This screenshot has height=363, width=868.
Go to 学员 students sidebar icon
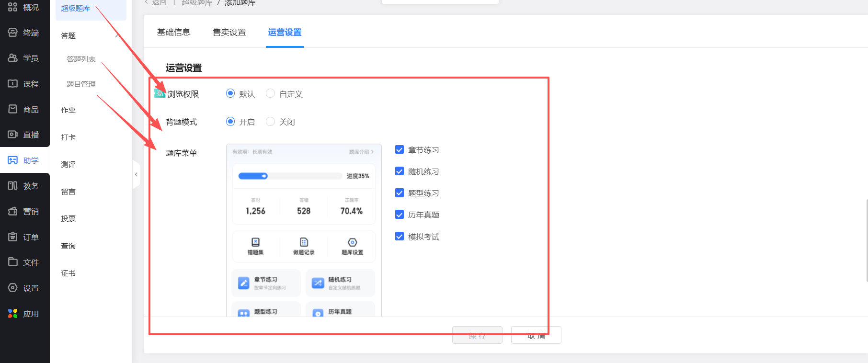click(13, 58)
